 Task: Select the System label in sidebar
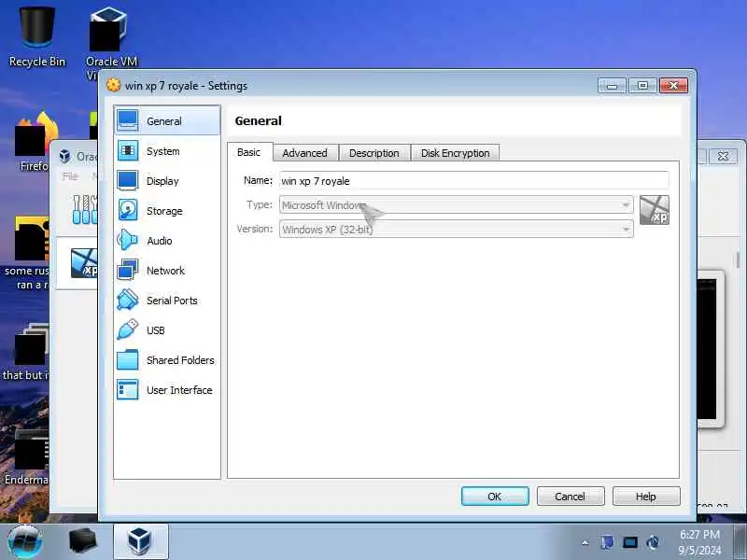click(162, 151)
